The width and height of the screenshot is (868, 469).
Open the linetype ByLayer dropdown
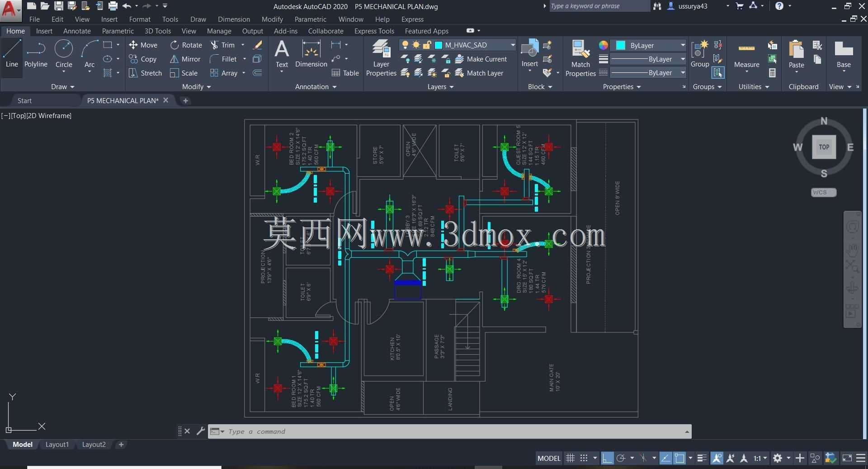(x=683, y=72)
